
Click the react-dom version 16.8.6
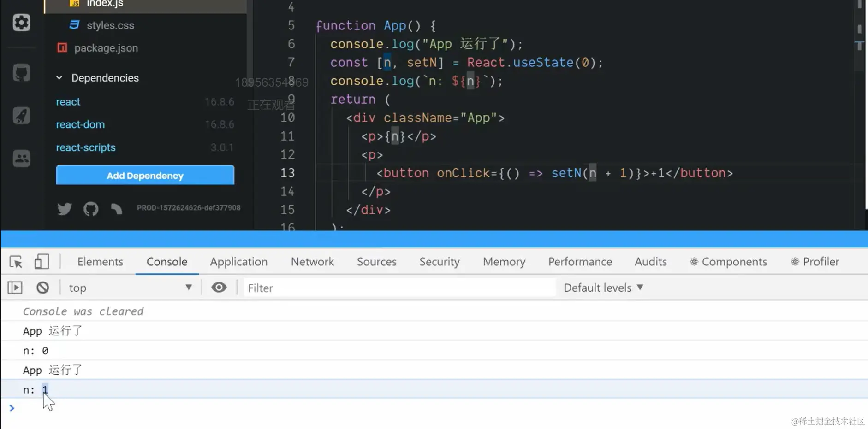220,124
